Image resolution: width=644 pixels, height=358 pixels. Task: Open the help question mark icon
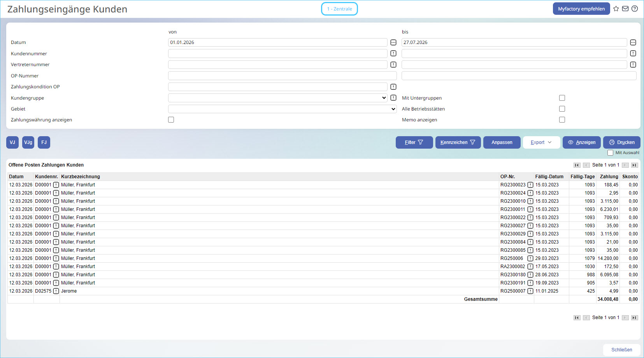tap(635, 9)
